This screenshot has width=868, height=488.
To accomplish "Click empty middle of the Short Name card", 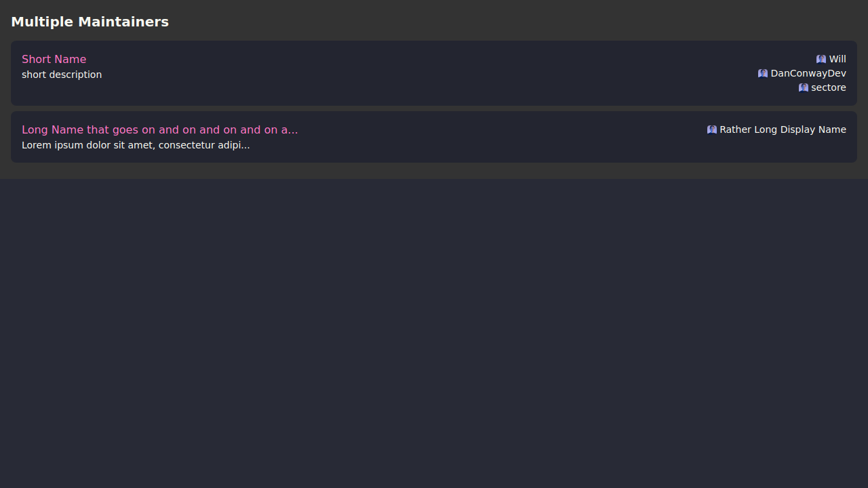I will (x=434, y=73).
